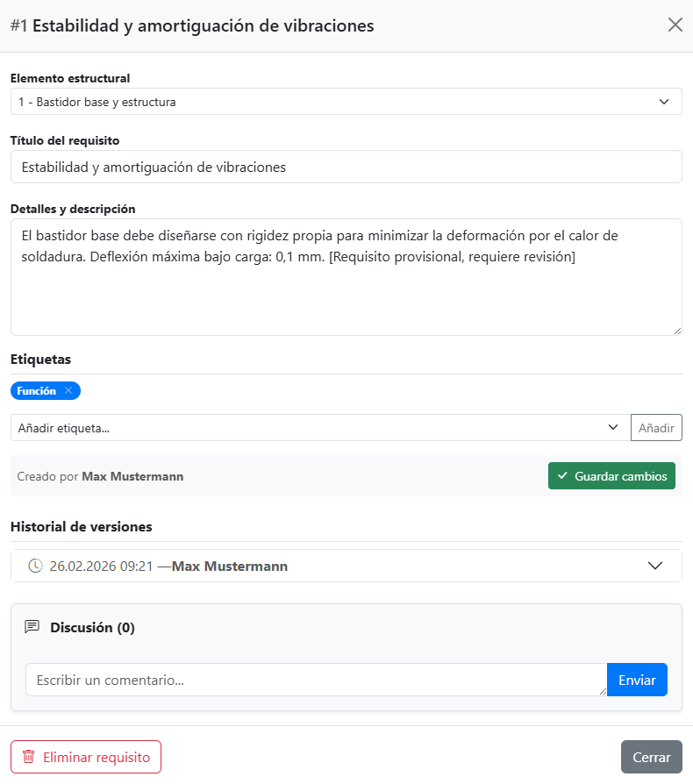Image resolution: width=693 pixels, height=784 pixels.
Task: Click the Discusión (0) header
Action: pos(92,627)
